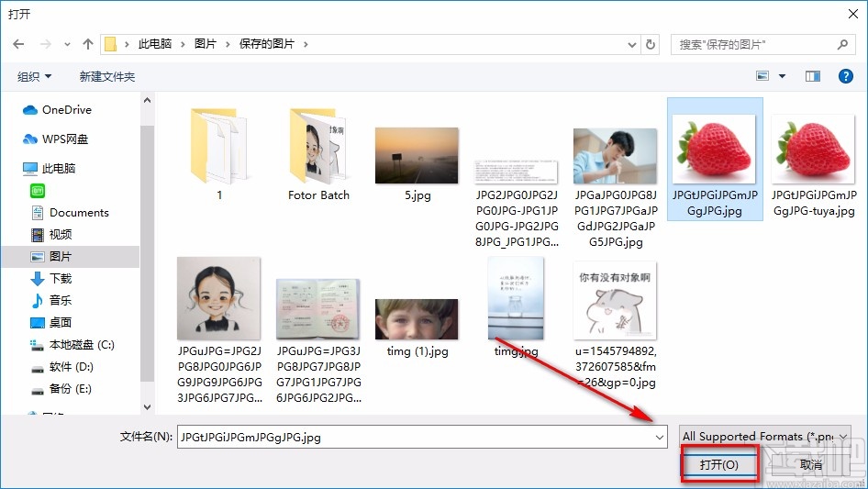Select WPS网盘 in the sidebar

click(x=55, y=139)
